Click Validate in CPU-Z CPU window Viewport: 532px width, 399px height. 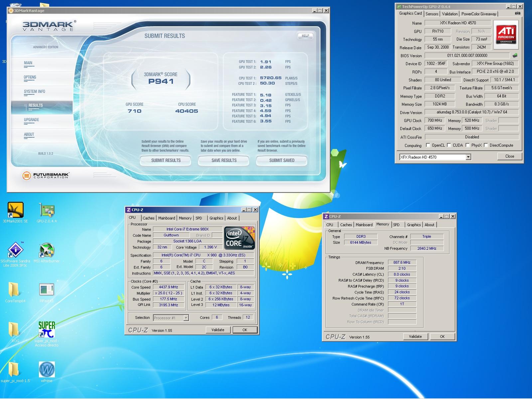pos(218,330)
